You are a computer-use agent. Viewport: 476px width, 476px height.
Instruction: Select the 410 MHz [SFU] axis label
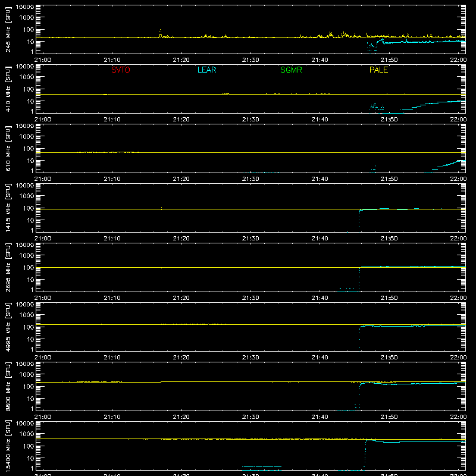click(8, 89)
